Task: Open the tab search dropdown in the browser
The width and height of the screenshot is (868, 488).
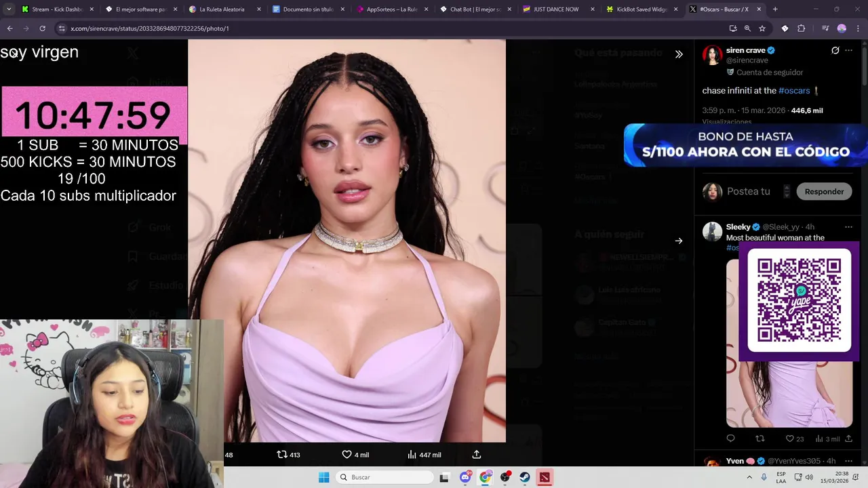Action: coord(9,9)
